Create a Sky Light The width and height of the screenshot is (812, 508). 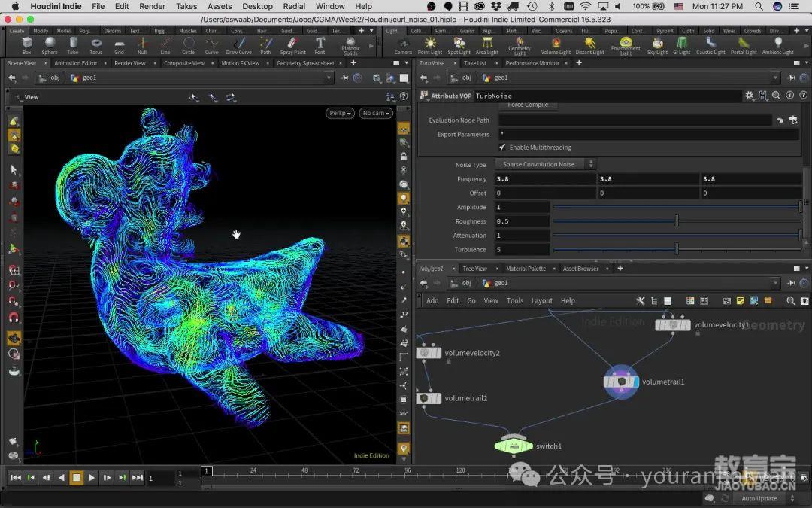657,45
